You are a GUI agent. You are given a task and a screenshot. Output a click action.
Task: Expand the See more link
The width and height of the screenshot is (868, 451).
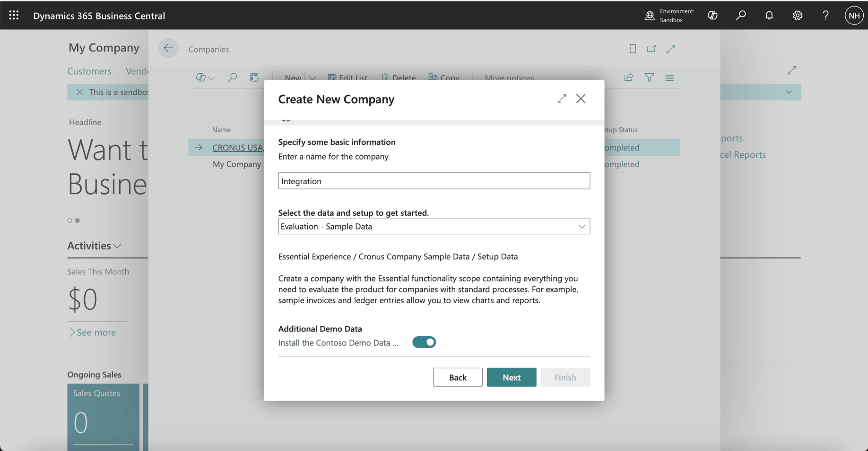click(93, 332)
